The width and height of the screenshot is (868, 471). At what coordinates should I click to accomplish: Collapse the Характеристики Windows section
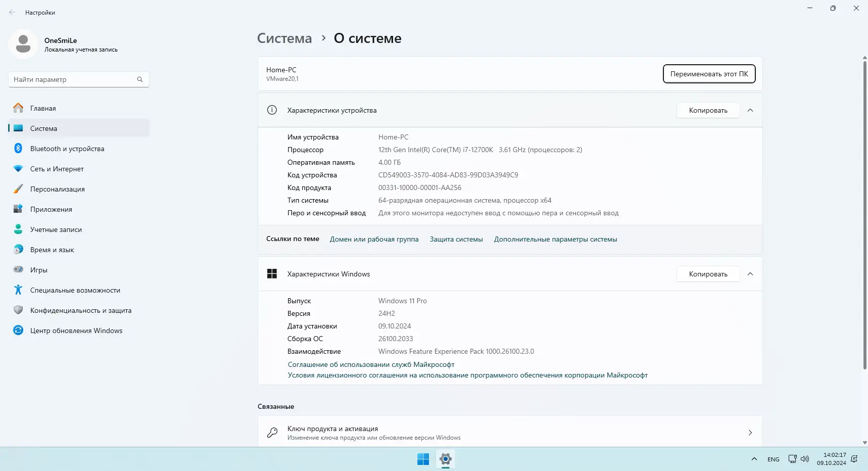point(751,273)
